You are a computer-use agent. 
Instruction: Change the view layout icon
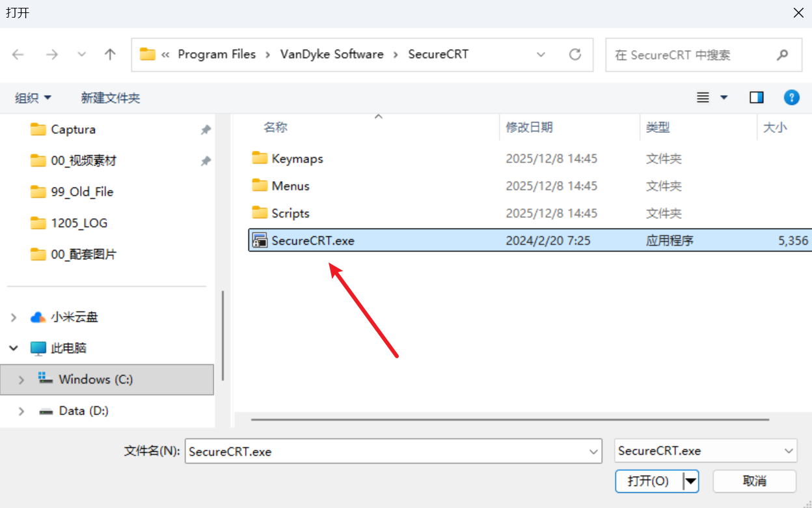click(x=703, y=98)
